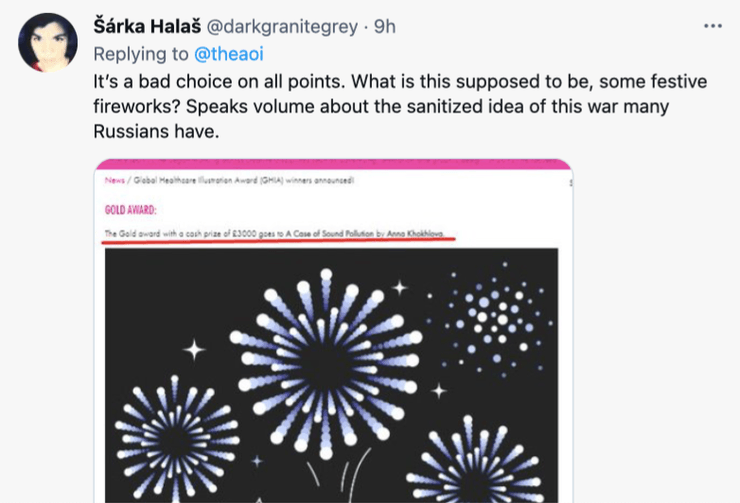The width and height of the screenshot is (740, 503).
Task: Click the News breadcrumb in embedded image
Action: [x=114, y=181]
